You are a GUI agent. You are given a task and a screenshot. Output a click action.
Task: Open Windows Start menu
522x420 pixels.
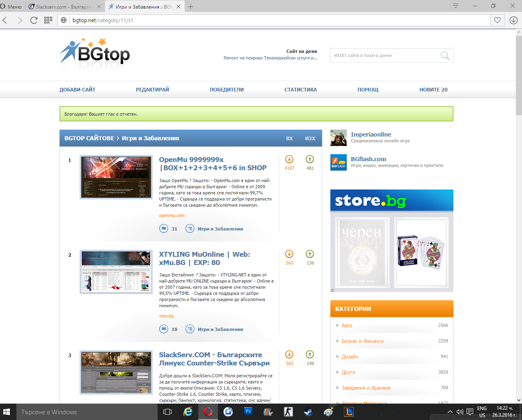(x=7, y=412)
